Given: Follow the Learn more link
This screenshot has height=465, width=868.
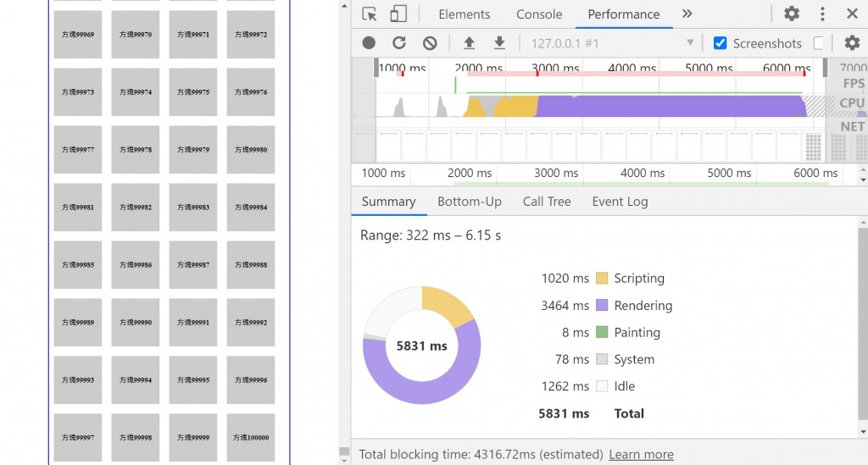Looking at the screenshot, I should (641, 455).
